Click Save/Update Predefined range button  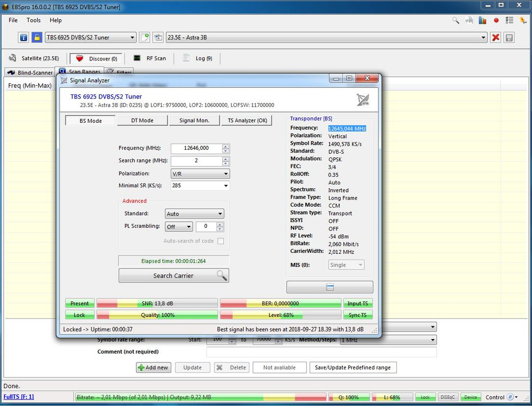pos(353,367)
